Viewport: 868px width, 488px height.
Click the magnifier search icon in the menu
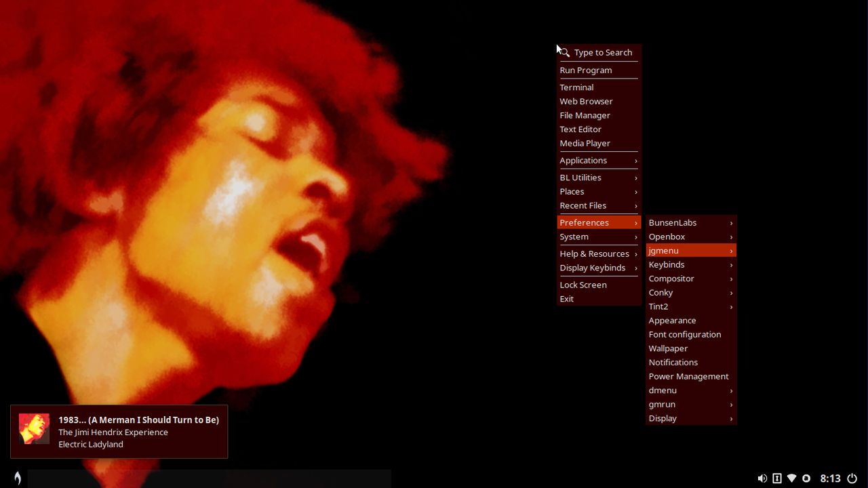565,52
